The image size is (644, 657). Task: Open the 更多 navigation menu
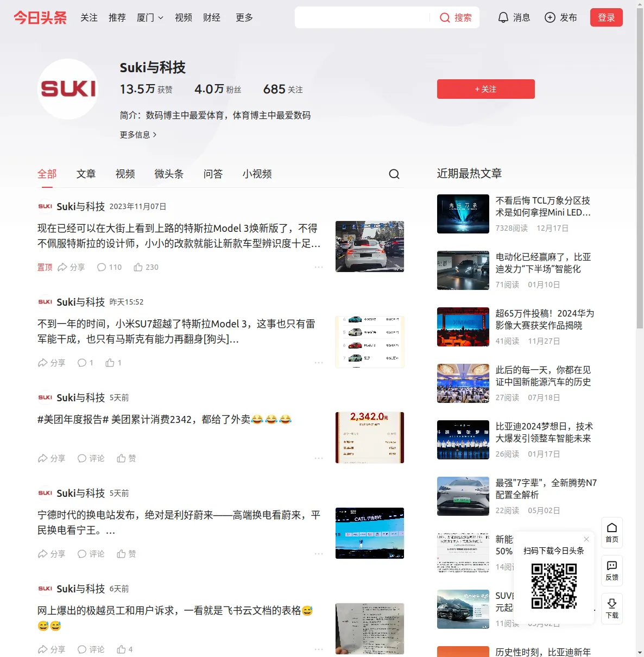pyautogui.click(x=244, y=17)
